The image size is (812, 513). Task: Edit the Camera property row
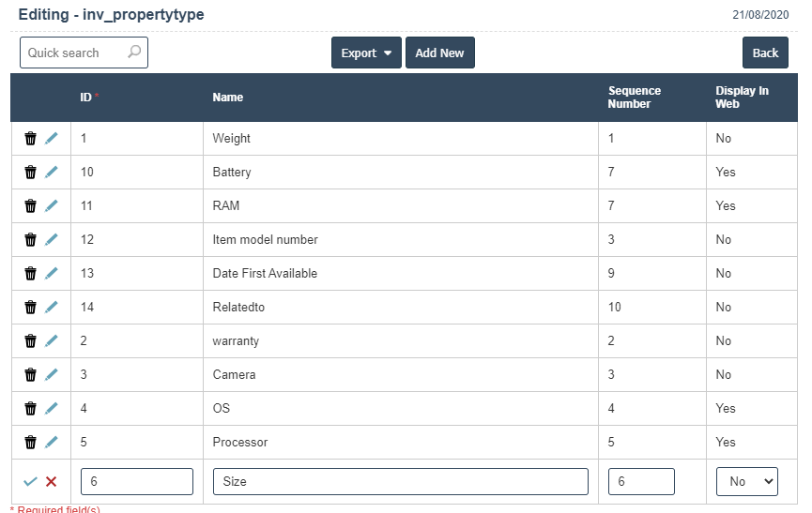(52, 375)
